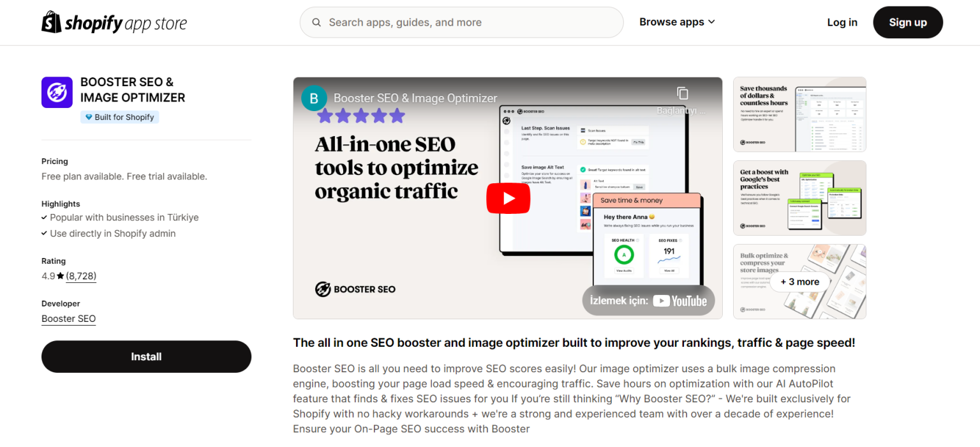980x447 pixels.
Task: Expand the Browse apps dropdown
Action: click(x=677, y=22)
